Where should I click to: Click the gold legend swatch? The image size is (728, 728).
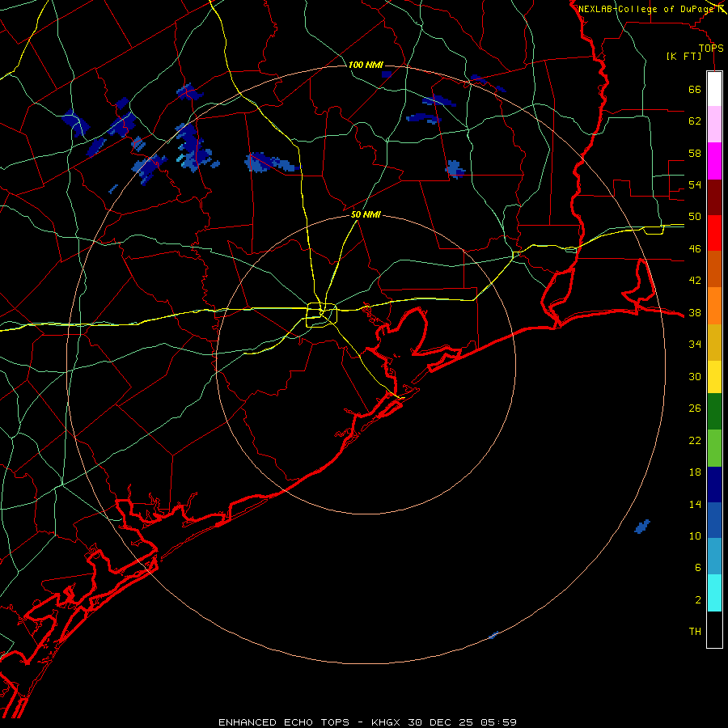(x=714, y=342)
